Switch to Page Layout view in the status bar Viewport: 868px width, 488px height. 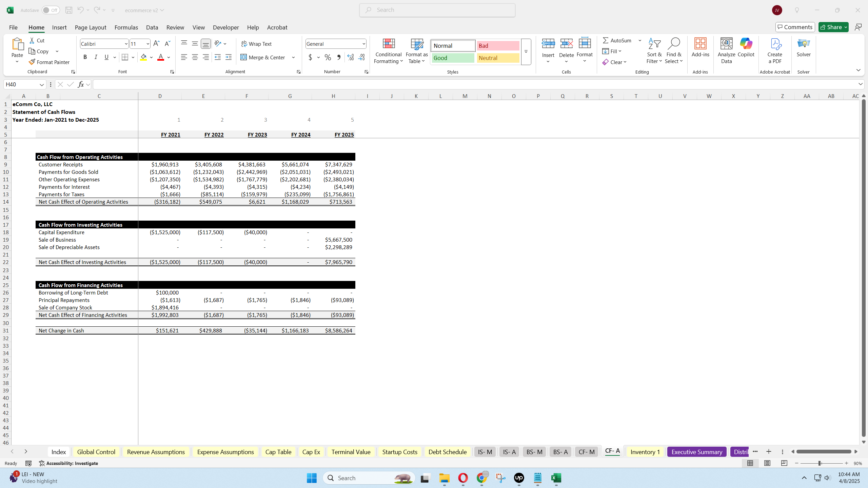(767, 463)
